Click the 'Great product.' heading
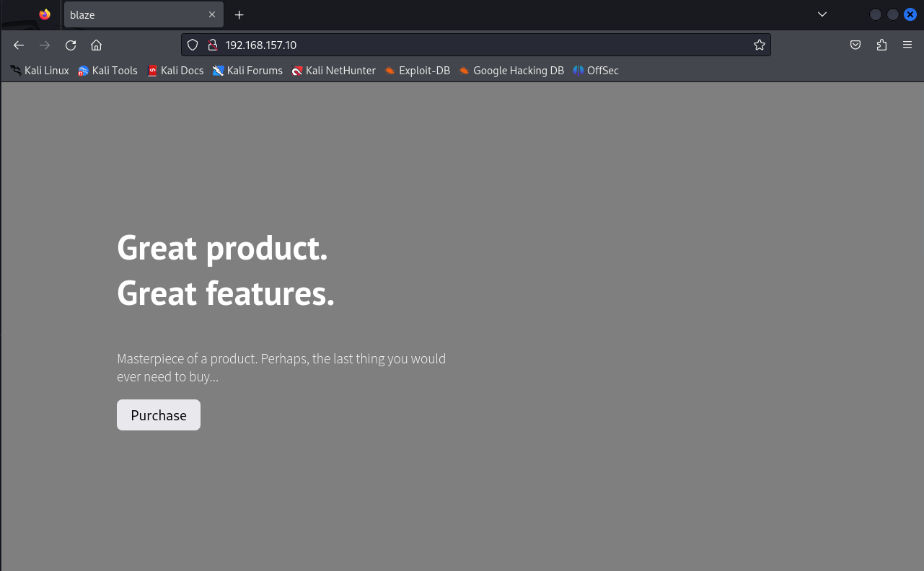Screen dimensions: 924x571 tap(222, 248)
